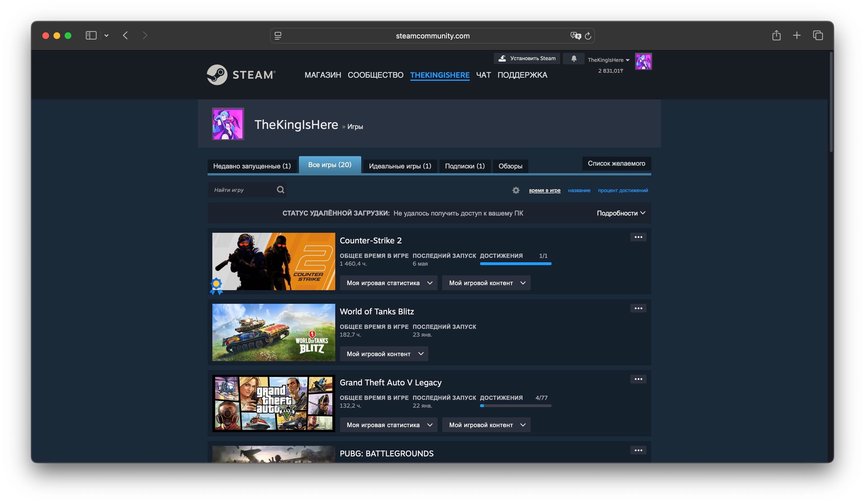Open the Идеальные игры (1) tab
Viewport: 865px width, 504px height.
(x=400, y=166)
